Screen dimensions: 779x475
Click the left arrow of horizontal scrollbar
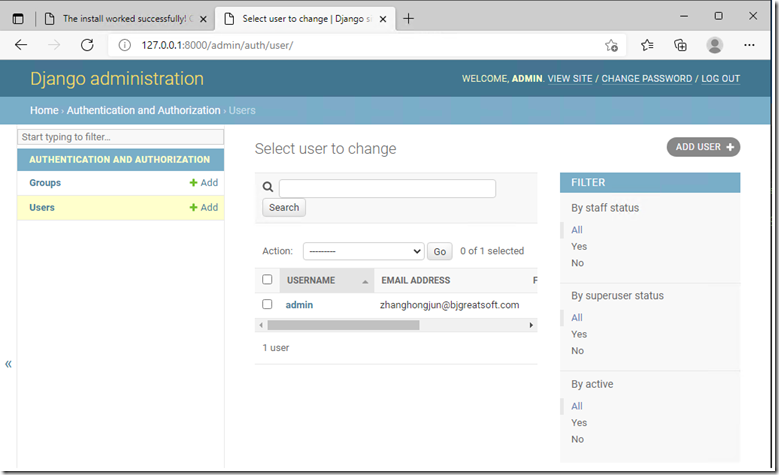point(261,325)
